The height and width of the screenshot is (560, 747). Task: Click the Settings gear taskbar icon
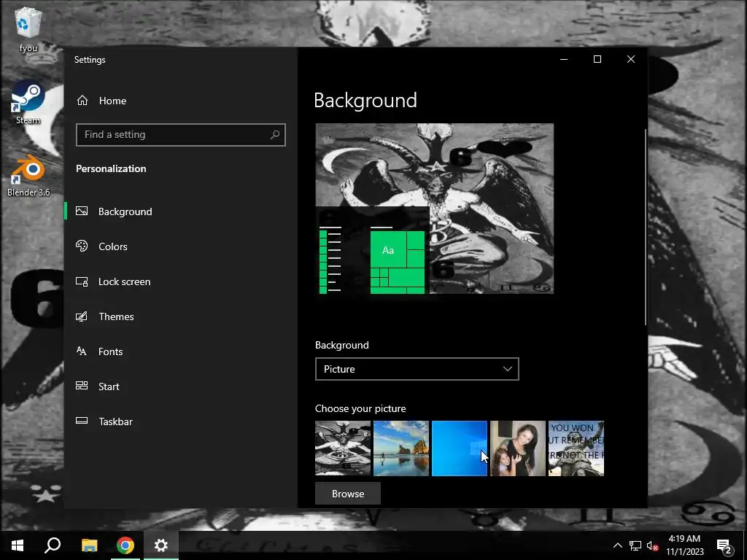pyautogui.click(x=161, y=545)
